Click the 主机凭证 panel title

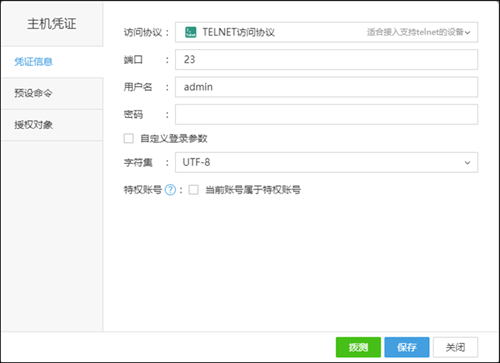[52, 24]
